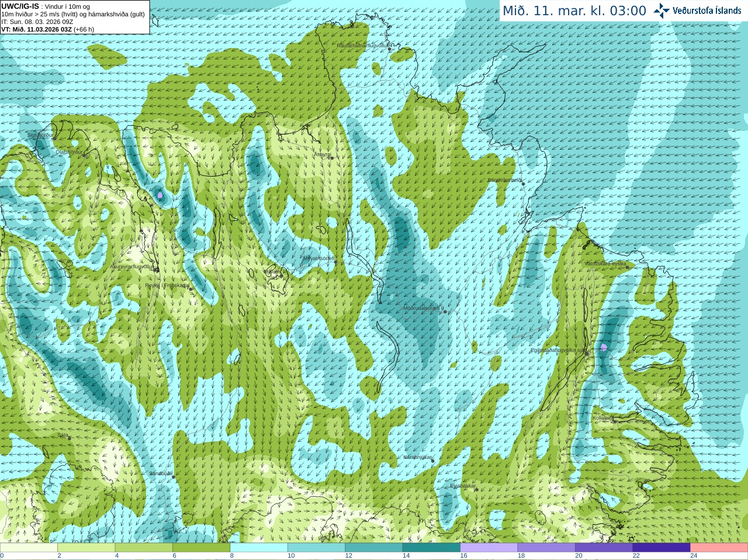Select the 6–8 m/s legend color

click(x=201, y=548)
